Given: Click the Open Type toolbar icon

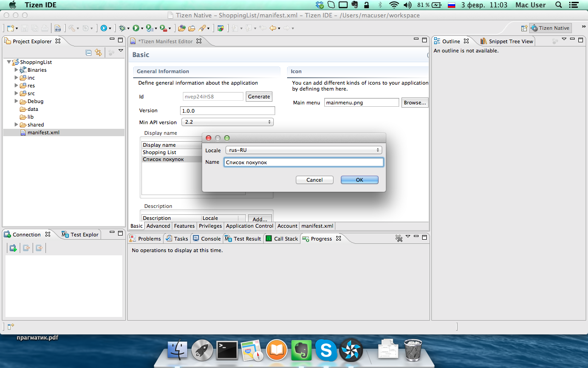Looking at the screenshot, I should pos(182,28).
